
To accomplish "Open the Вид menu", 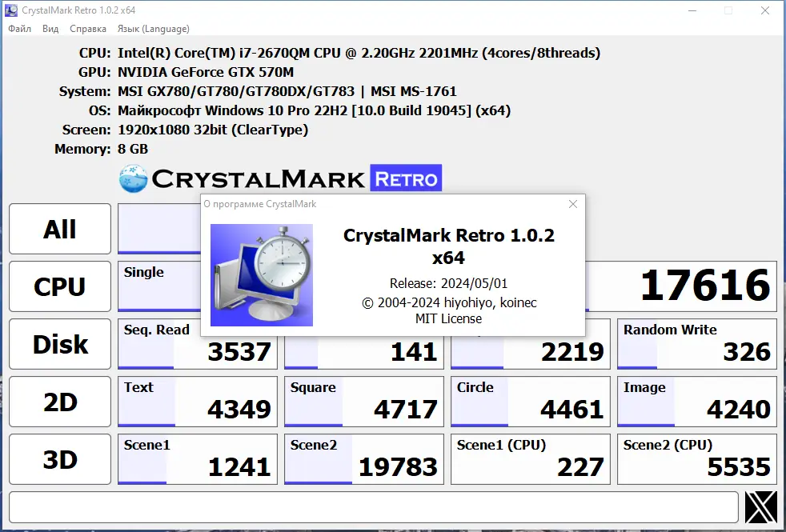I will [x=50, y=29].
